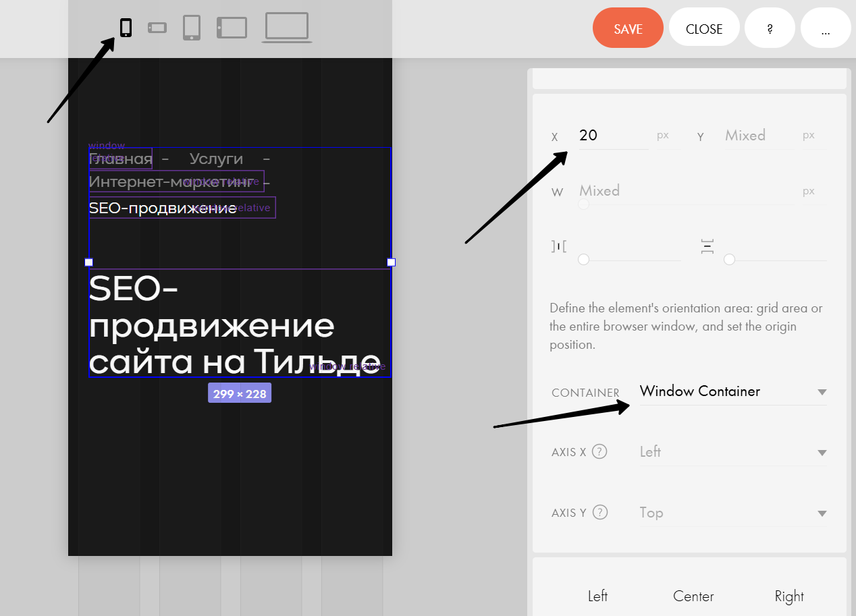Image resolution: width=856 pixels, height=616 pixels.
Task: Switch to tablet landscape device view
Action: point(232,28)
